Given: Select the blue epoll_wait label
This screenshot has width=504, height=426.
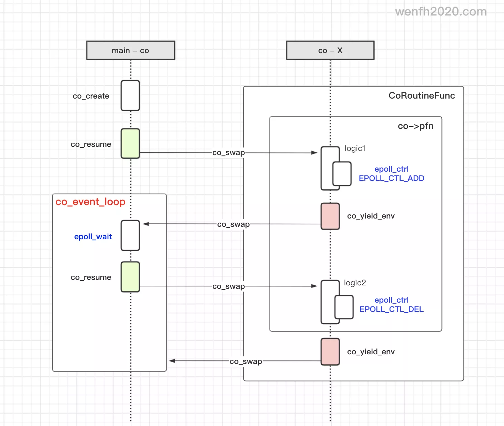Looking at the screenshot, I should (x=93, y=237).
